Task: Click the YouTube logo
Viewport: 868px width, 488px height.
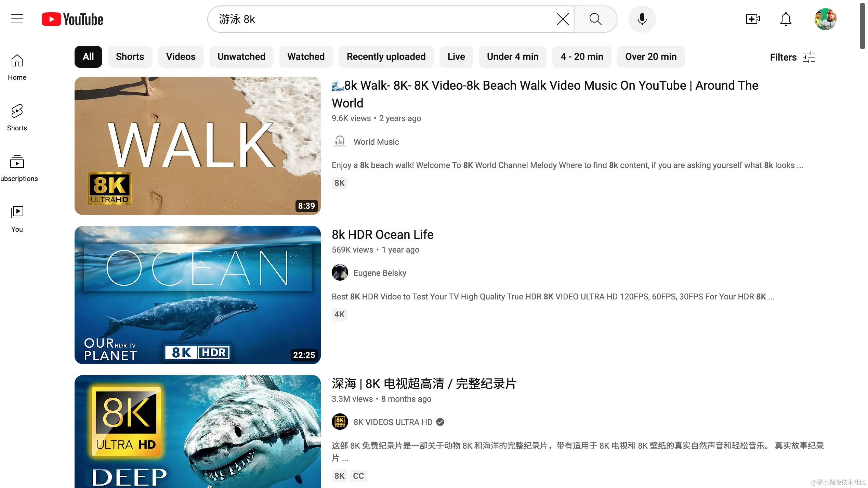Action: (x=73, y=19)
